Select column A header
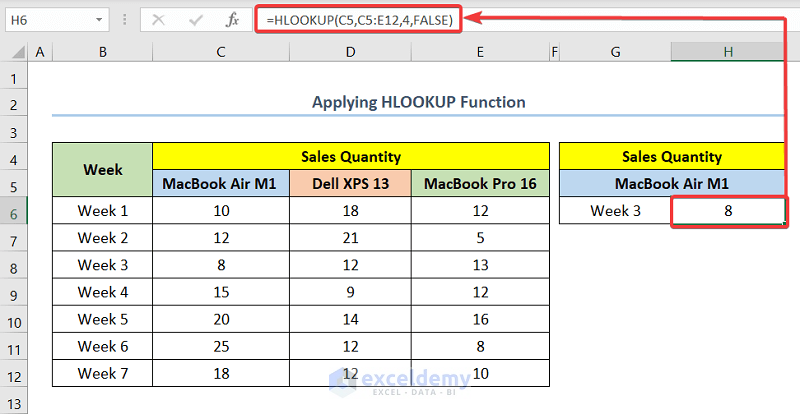The width and height of the screenshot is (800, 414). tap(40, 52)
